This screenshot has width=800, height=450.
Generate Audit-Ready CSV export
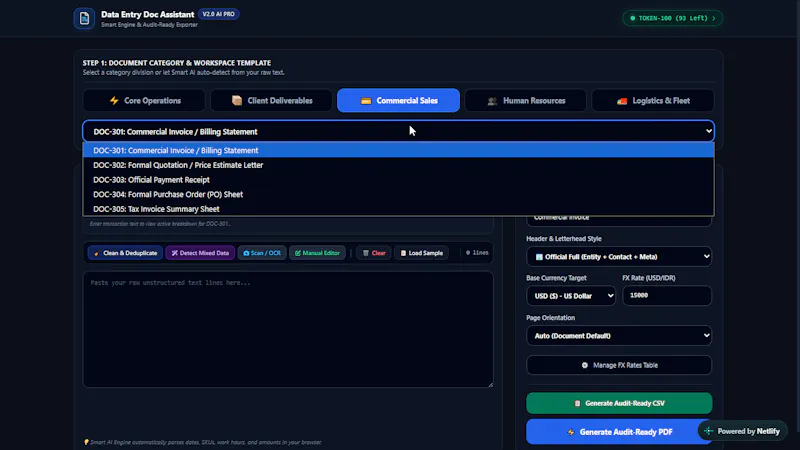(619, 403)
